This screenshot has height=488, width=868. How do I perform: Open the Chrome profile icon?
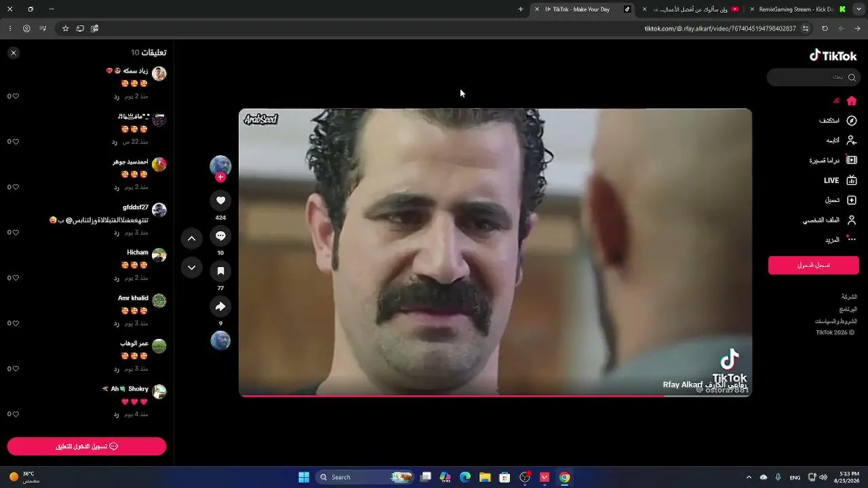26,28
